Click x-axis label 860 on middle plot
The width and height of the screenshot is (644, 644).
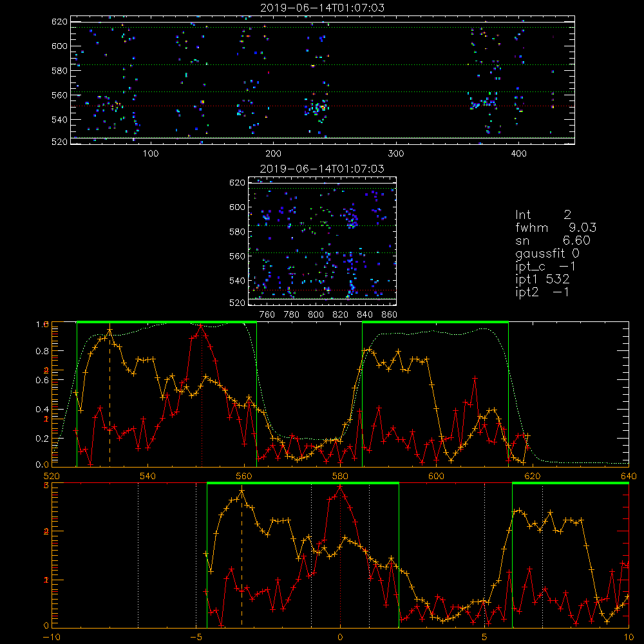tap(389, 315)
